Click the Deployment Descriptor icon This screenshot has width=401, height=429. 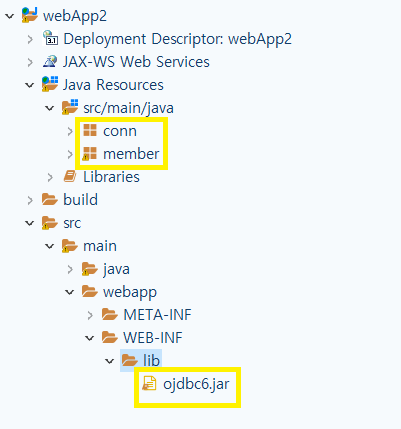(50, 38)
